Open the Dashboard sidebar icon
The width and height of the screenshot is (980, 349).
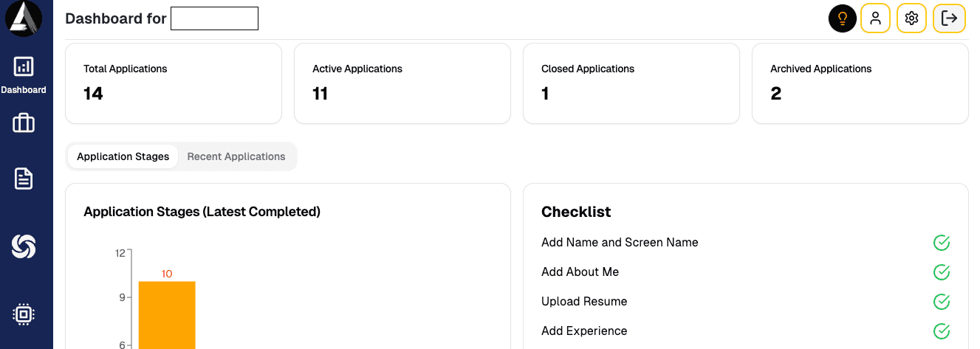(24, 68)
